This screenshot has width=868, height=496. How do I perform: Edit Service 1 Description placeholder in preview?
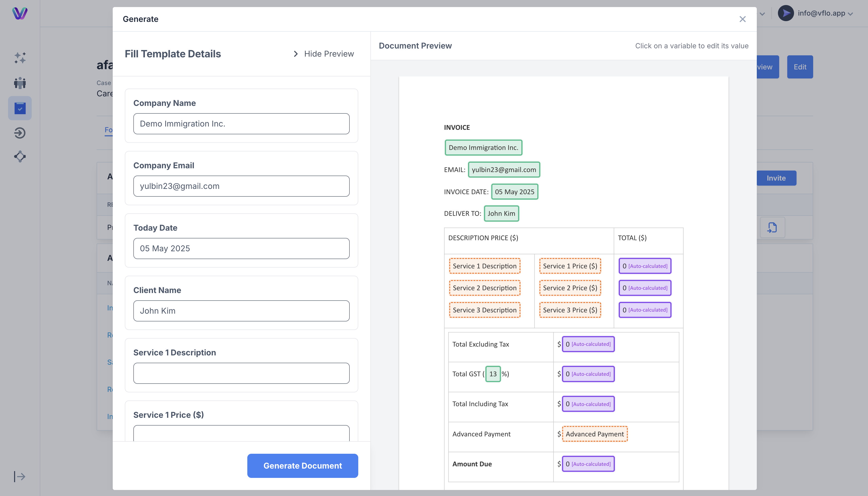click(x=484, y=266)
